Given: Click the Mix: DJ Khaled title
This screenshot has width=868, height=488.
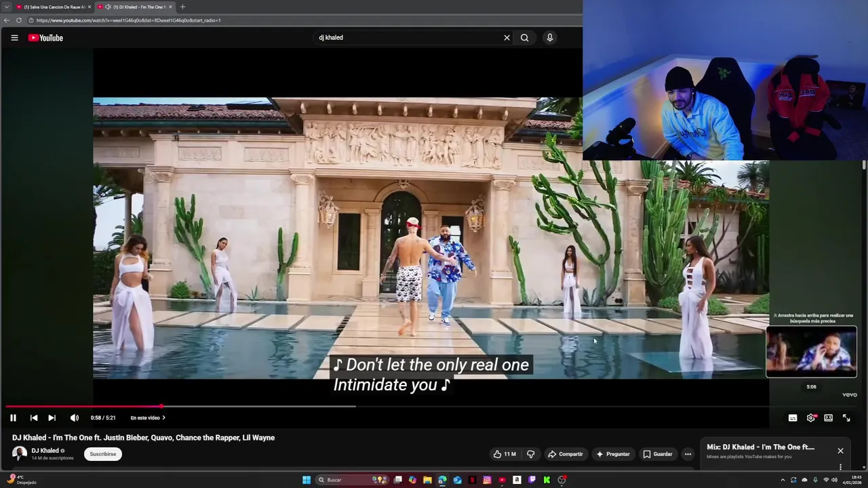Looking at the screenshot, I should [760, 447].
